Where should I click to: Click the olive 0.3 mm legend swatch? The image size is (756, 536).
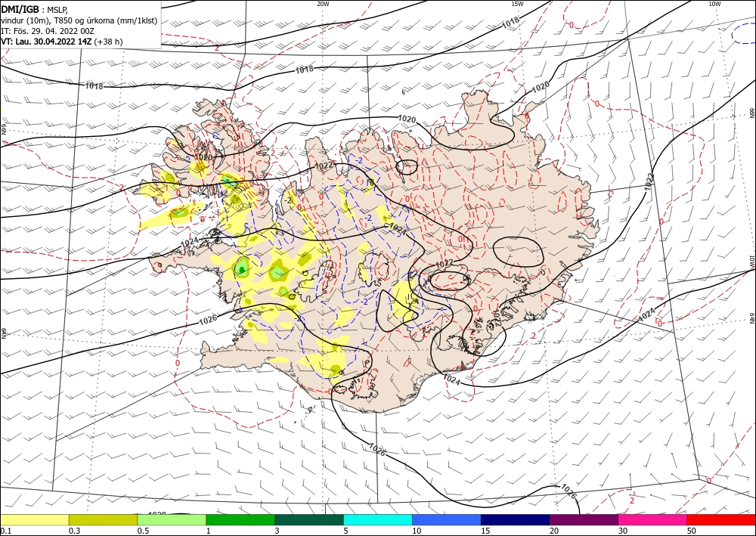click(103, 519)
